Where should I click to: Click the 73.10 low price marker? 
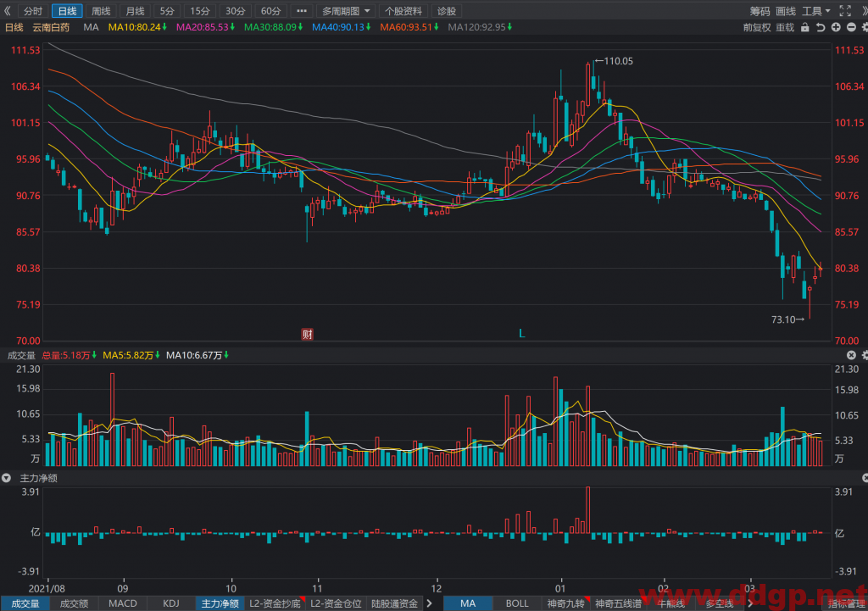point(787,319)
